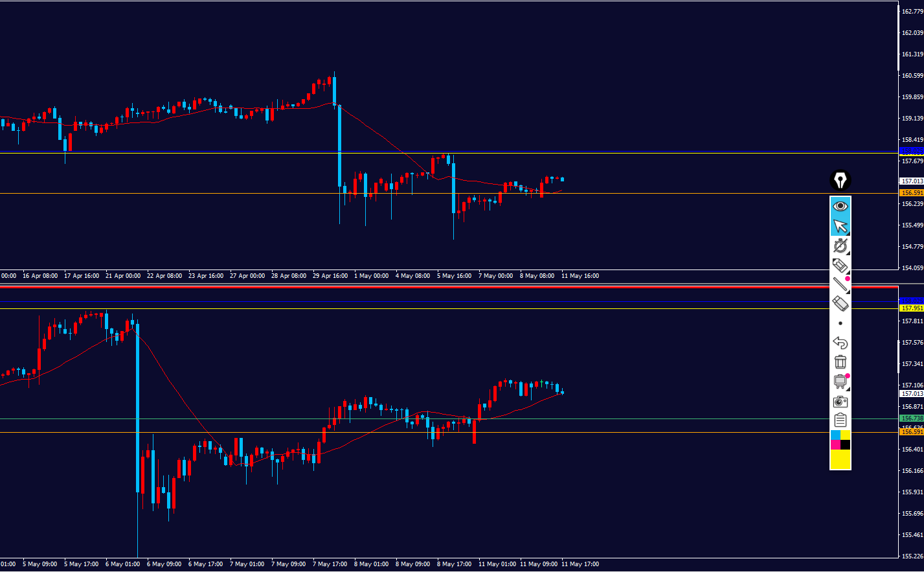Screen dimensions: 924x572
Task: Pick the black color swatch
Action: click(846, 445)
